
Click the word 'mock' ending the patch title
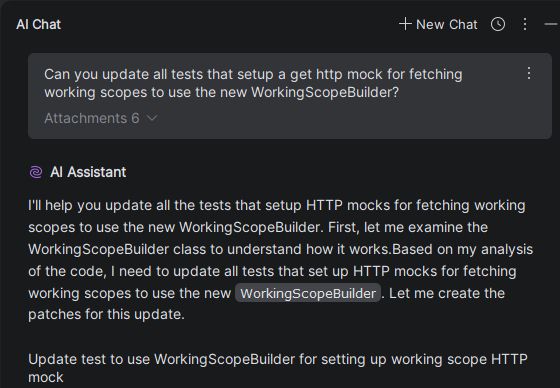(x=46, y=377)
